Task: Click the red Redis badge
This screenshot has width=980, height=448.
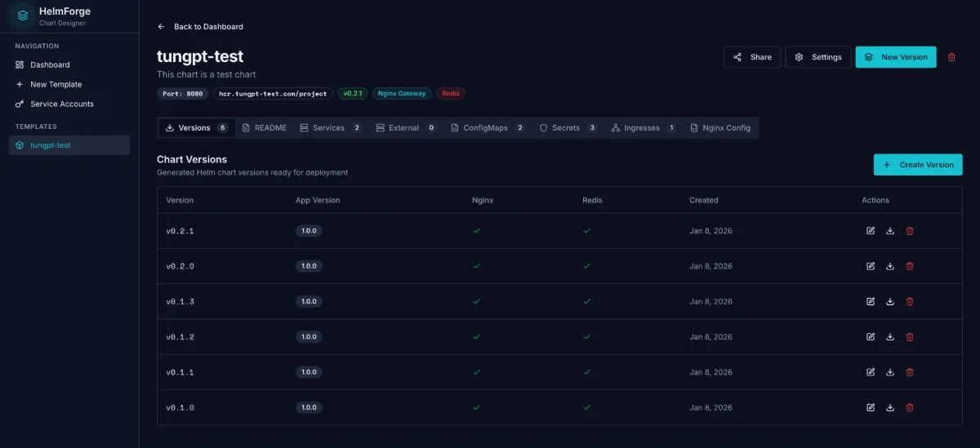Action: pos(451,94)
